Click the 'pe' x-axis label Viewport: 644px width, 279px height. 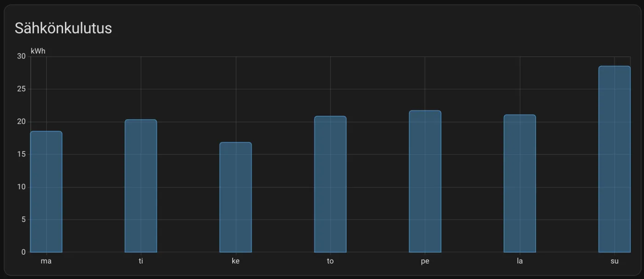(425, 261)
